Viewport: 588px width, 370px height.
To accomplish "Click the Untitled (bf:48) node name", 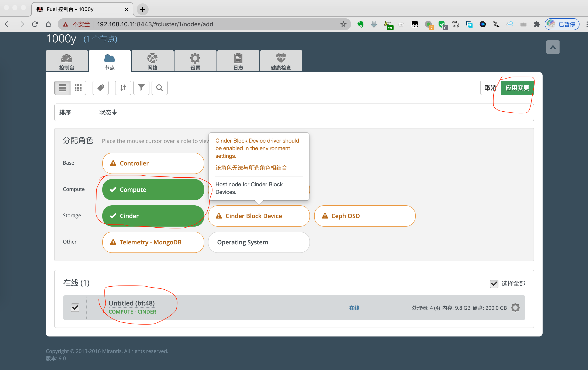I will [132, 303].
